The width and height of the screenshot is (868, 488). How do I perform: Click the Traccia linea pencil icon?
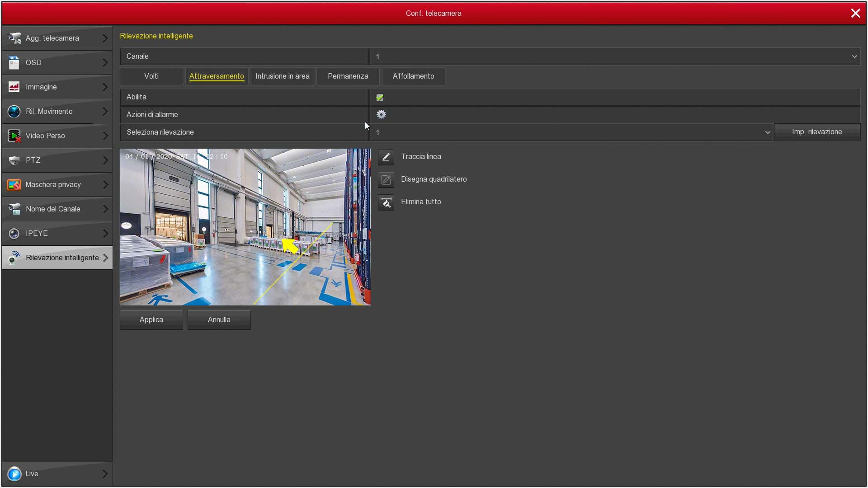tap(386, 157)
